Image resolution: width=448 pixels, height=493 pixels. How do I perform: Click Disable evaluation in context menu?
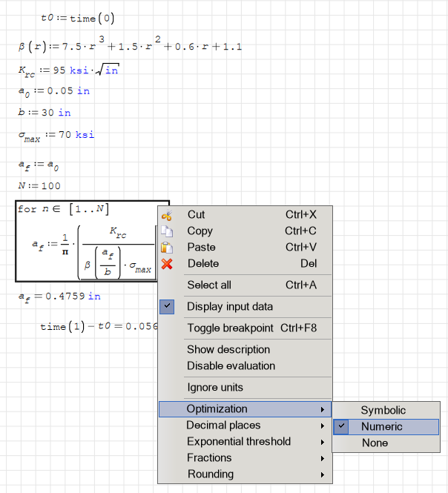click(231, 365)
